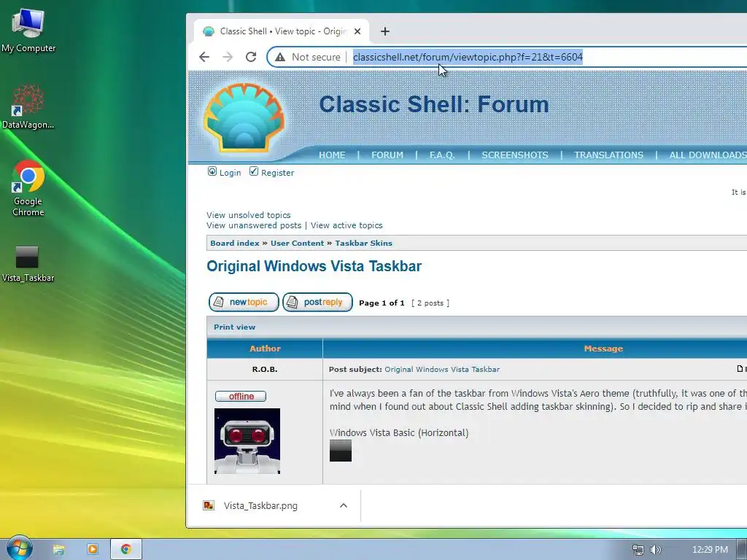This screenshot has height=560, width=747.
Task: Open the TRANSLATIONS navigation item
Action: [608, 155]
